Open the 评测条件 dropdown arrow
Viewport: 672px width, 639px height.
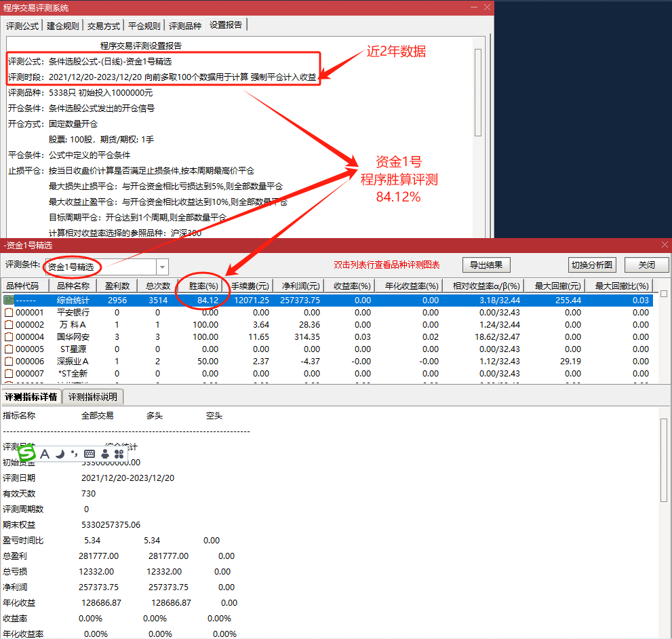(163, 267)
